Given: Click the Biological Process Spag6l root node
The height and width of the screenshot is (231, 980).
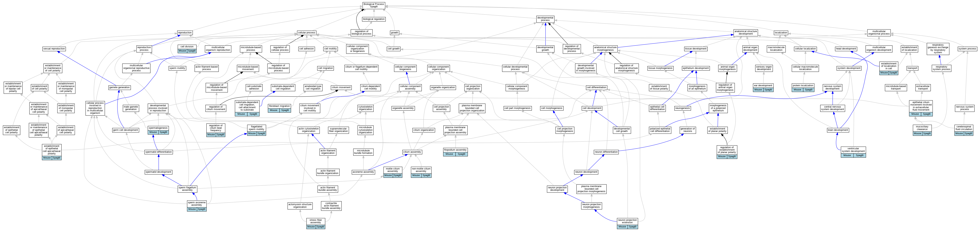Looking at the screenshot, I should coord(374,5).
